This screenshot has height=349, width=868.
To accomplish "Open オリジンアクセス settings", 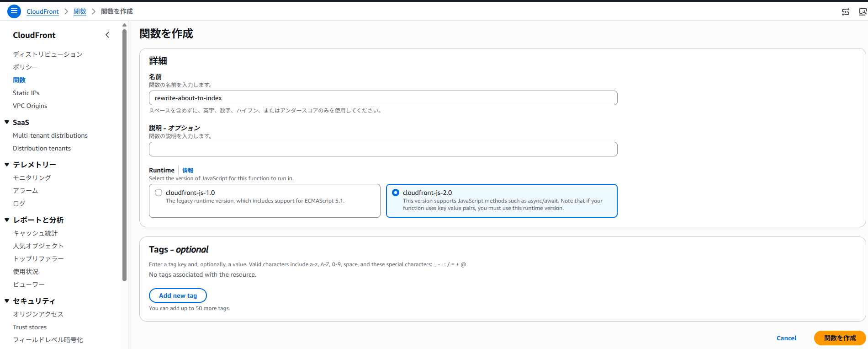I will pyautogui.click(x=38, y=314).
